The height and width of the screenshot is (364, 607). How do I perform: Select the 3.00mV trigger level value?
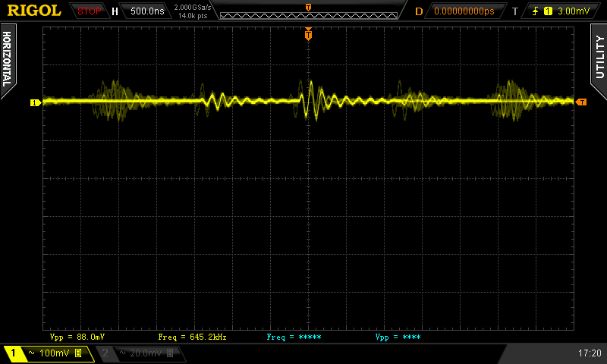click(574, 11)
